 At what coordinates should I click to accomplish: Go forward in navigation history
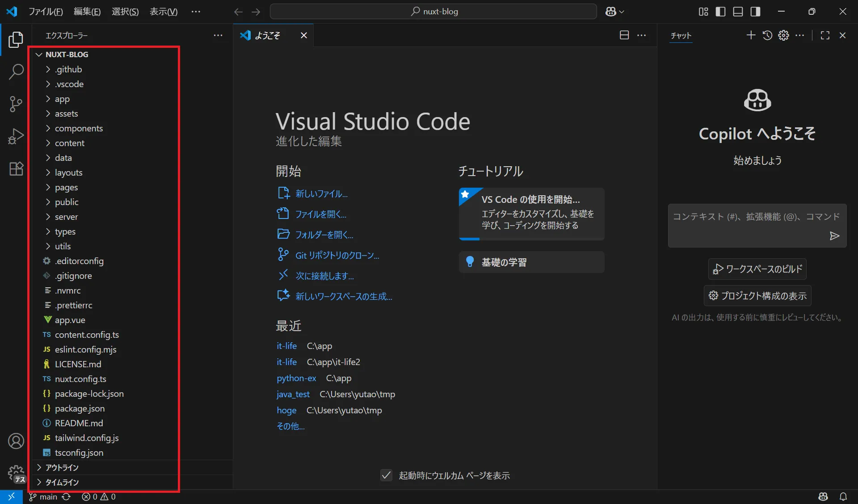pyautogui.click(x=256, y=12)
